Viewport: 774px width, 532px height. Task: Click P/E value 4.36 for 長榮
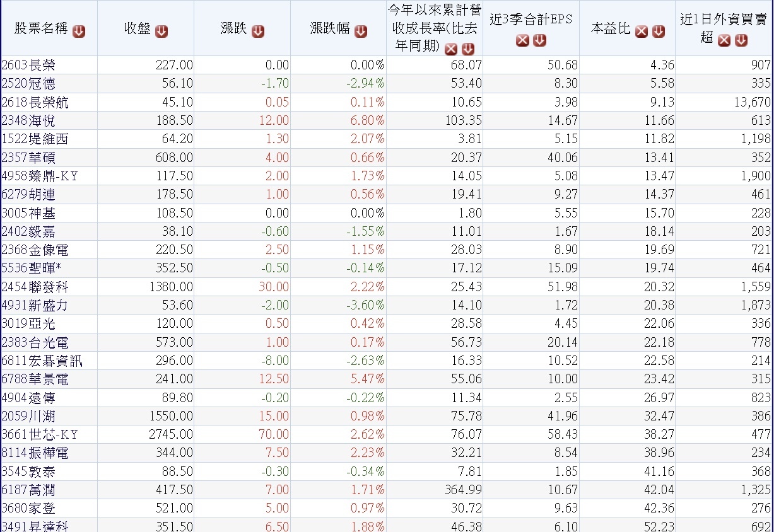point(662,65)
